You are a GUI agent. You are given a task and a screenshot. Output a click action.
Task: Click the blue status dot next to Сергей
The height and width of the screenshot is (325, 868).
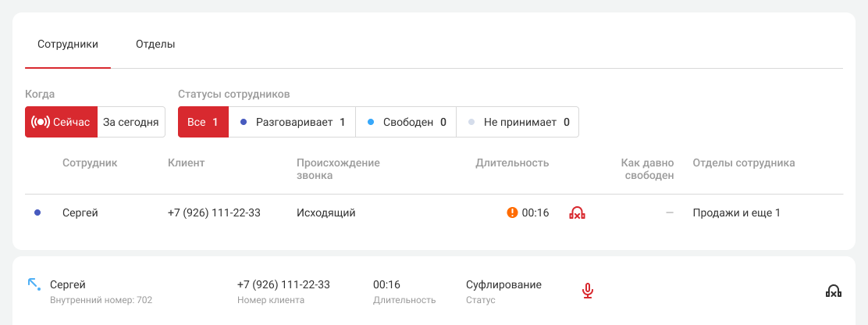(x=37, y=212)
